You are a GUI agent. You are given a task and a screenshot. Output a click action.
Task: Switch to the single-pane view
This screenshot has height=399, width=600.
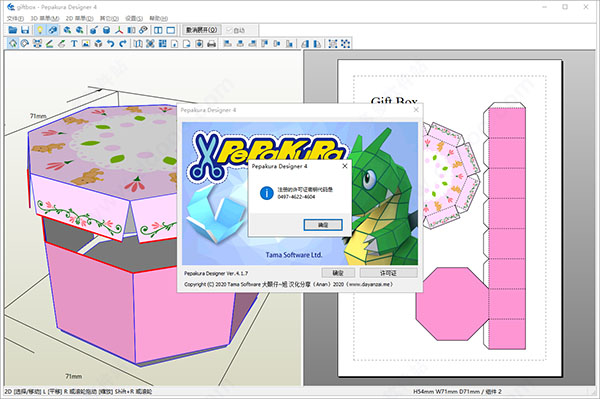coord(171,30)
